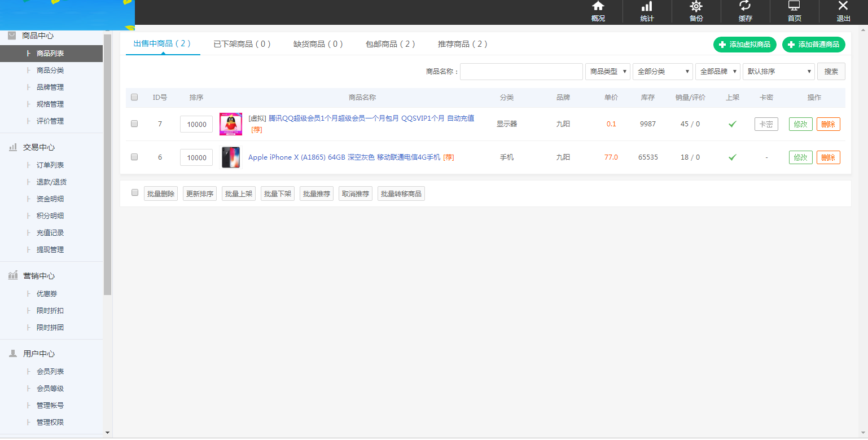Open the 商品类型 dropdown

click(x=607, y=71)
